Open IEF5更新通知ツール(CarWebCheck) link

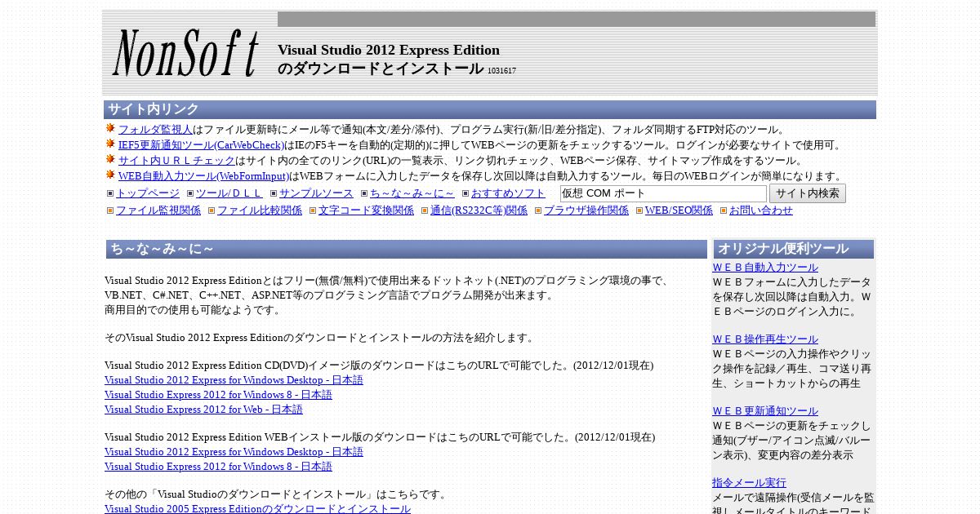pos(201,144)
